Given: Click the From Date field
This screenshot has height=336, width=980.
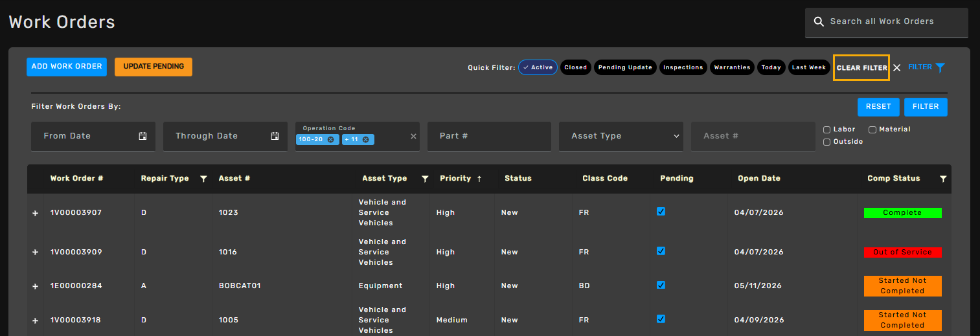Looking at the screenshot, I should point(93,137).
